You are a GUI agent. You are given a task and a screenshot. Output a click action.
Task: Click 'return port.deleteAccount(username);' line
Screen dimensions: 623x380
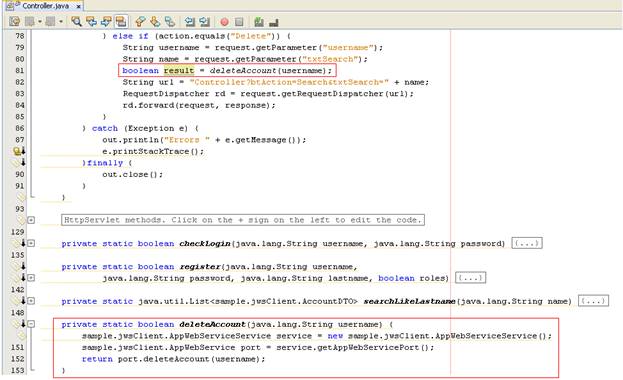(x=174, y=359)
